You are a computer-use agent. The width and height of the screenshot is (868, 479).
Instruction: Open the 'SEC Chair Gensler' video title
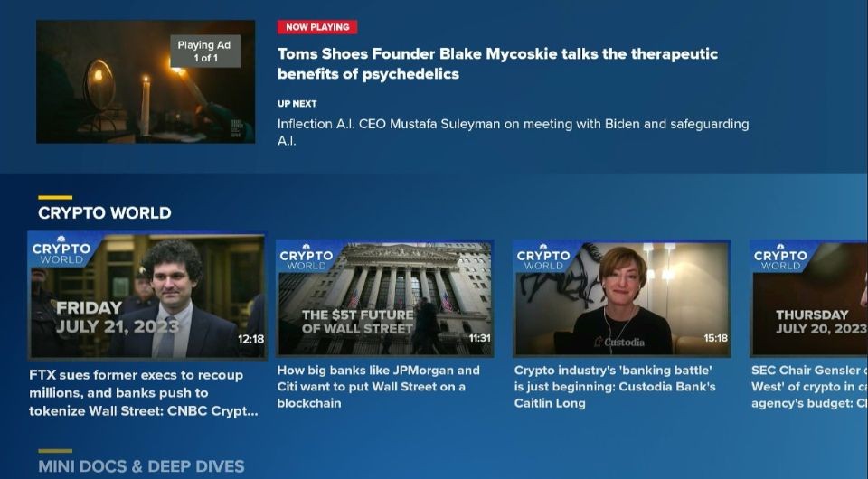[x=809, y=387]
